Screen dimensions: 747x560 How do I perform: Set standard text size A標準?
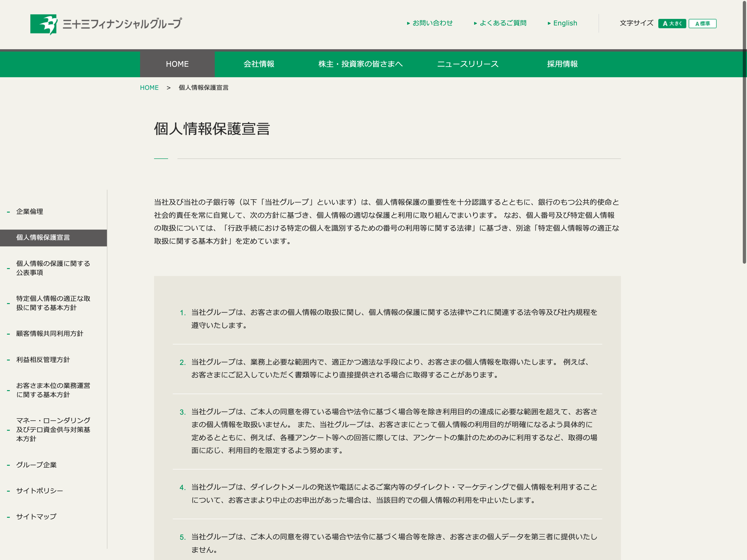pyautogui.click(x=702, y=24)
